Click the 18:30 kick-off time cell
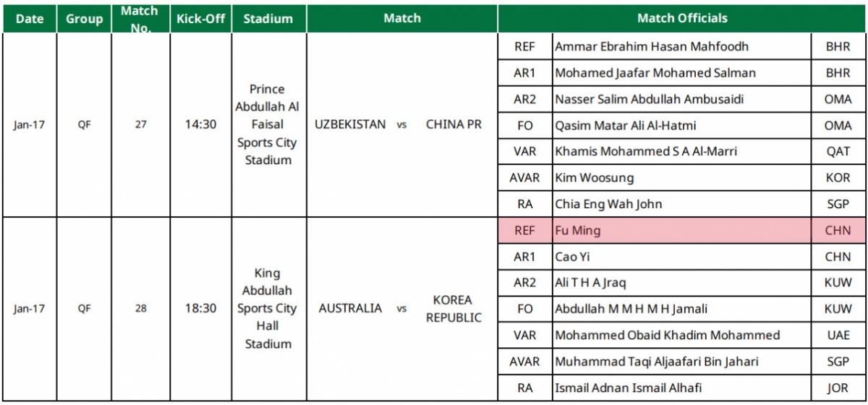The height and width of the screenshot is (405, 868). [200, 308]
